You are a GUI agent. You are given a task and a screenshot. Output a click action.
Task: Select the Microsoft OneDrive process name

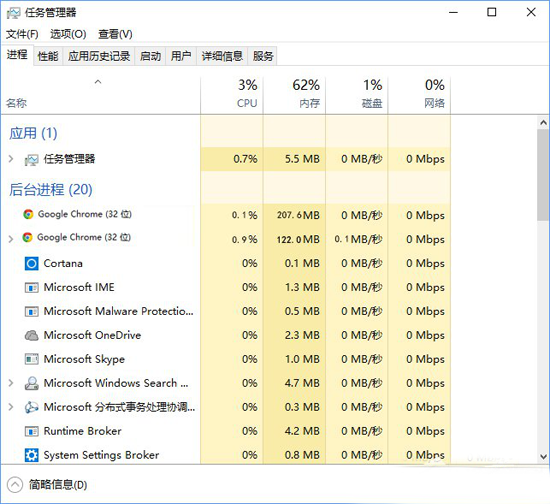click(92, 335)
